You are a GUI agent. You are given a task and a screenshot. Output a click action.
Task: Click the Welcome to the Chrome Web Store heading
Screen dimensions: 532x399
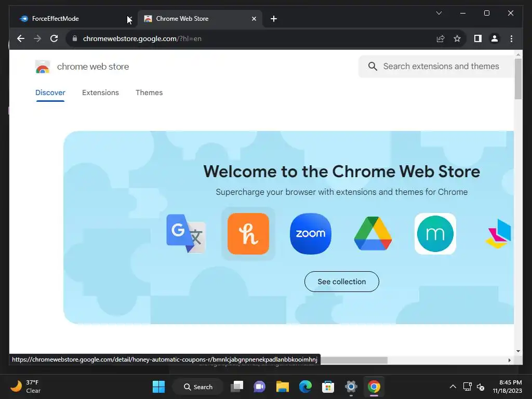point(342,171)
